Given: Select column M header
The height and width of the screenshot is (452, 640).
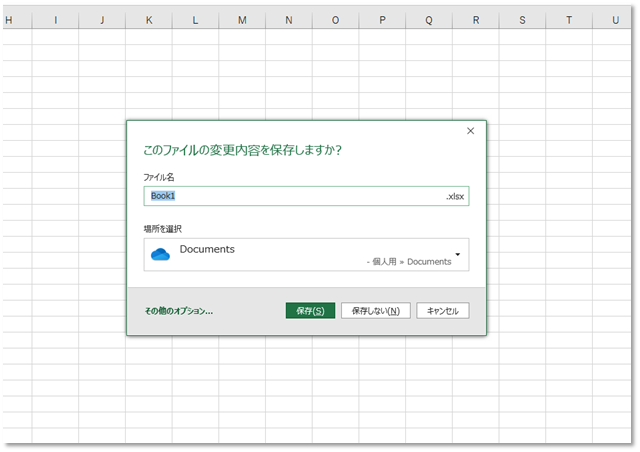Looking at the screenshot, I should (242, 20).
